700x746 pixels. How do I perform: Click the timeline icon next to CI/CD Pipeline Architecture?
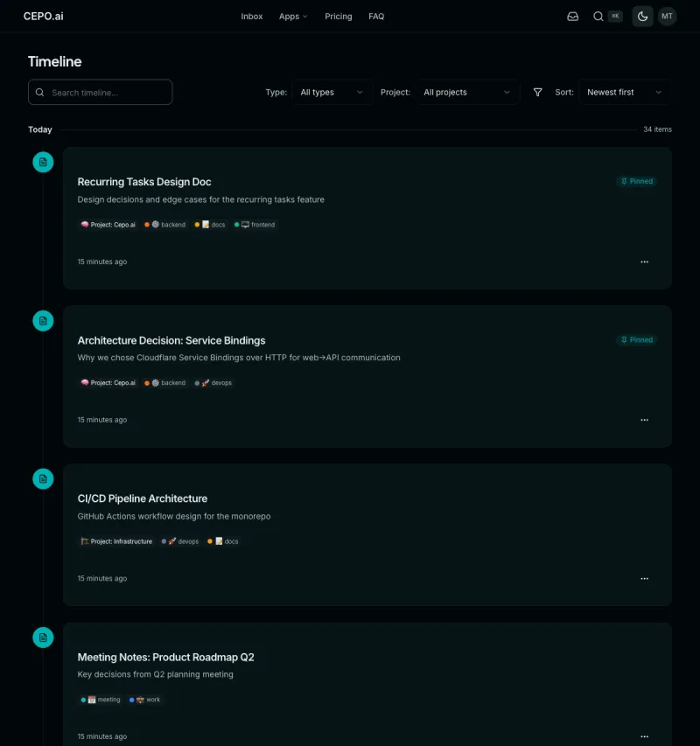43,478
